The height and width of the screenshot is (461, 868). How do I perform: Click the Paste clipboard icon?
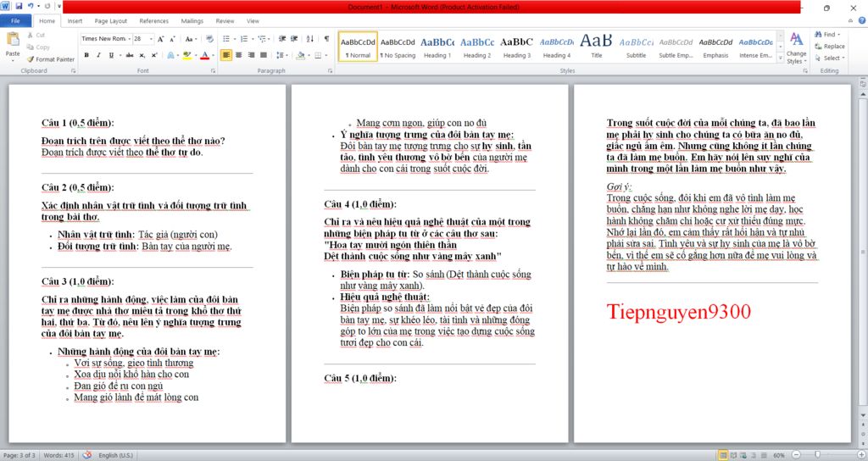click(x=12, y=40)
